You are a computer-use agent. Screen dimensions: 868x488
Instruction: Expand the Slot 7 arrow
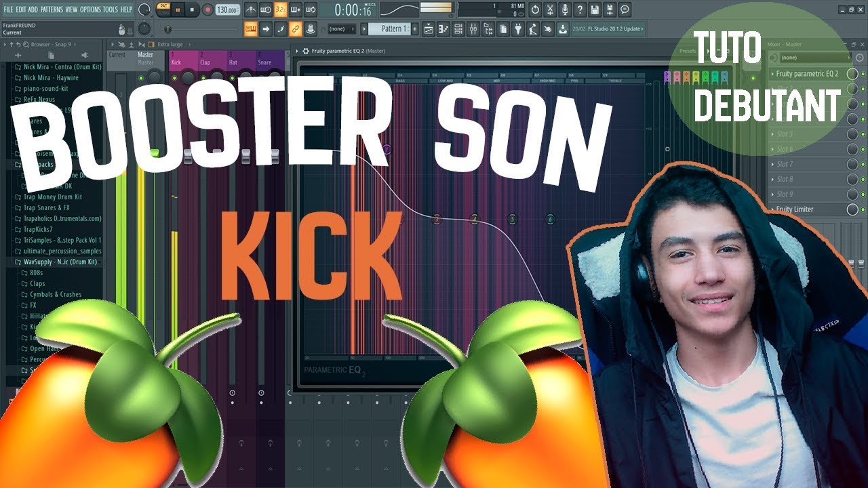click(x=772, y=164)
